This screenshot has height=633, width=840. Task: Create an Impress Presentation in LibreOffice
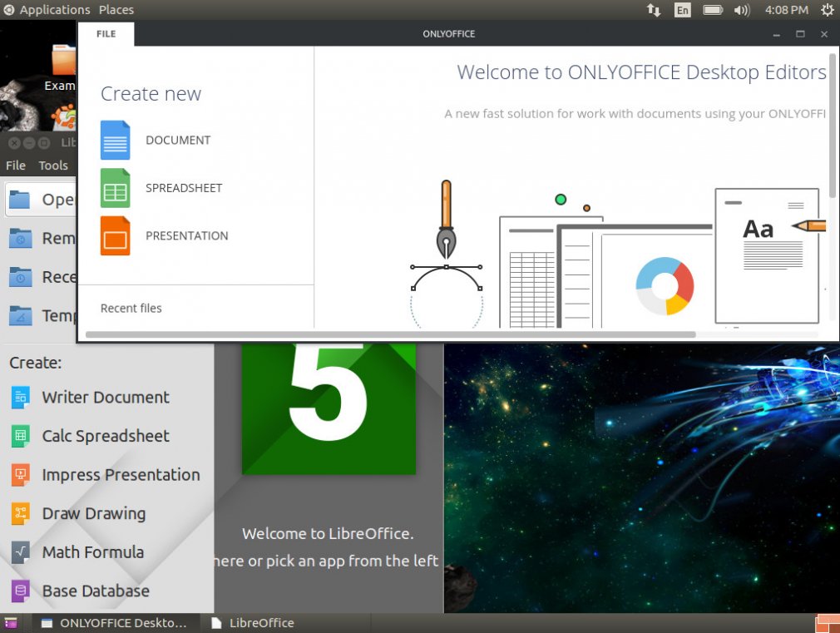tap(121, 475)
